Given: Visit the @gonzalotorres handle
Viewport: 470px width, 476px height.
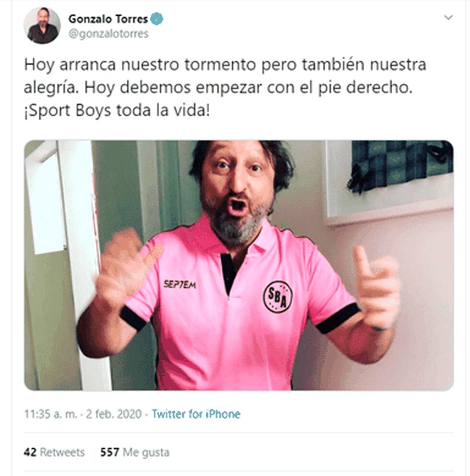Looking at the screenshot, I should tap(108, 34).
